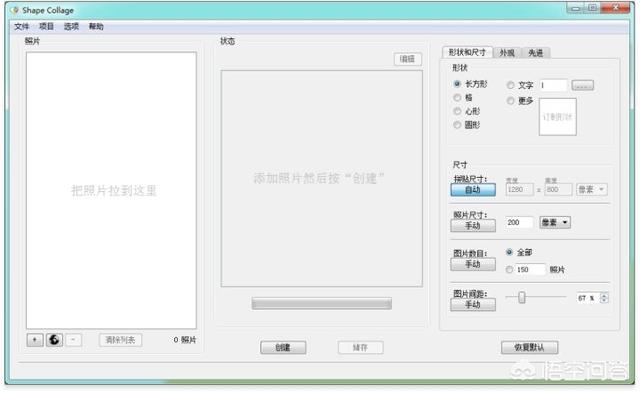This screenshot has height=393, width=640.
Task: Switch to the 形状和尺寸 tab
Action: click(467, 52)
